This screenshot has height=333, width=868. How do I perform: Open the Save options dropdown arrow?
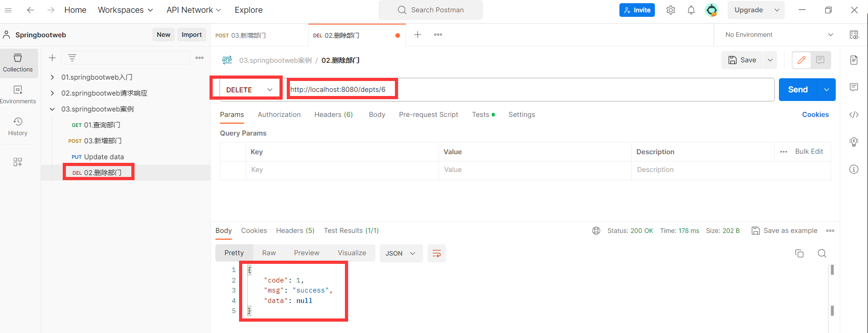tap(770, 60)
